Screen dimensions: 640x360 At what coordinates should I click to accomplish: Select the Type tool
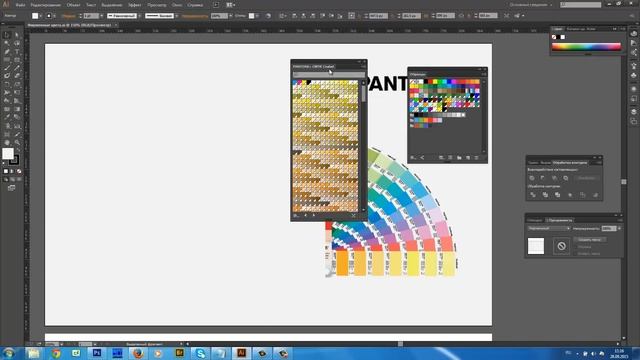[x=17, y=52]
